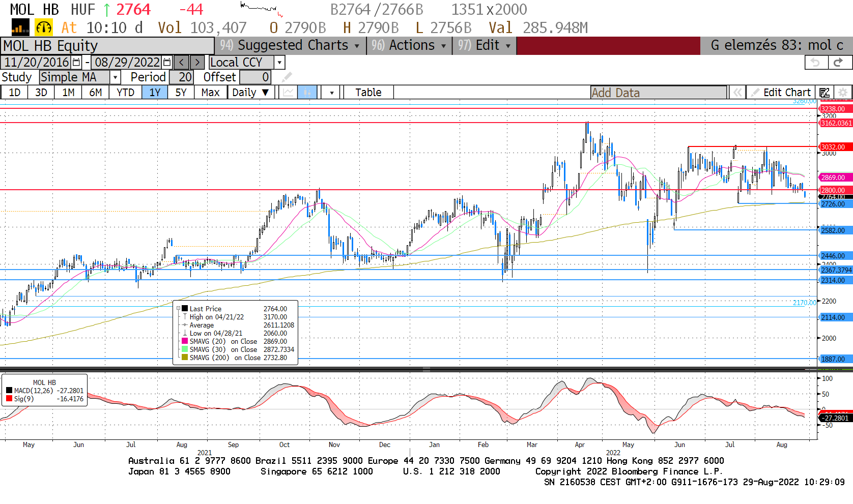This screenshot has height=504, width=853.
Task: Click SMAVG (30) green legend swatch
Action: [x=185, y=349]
